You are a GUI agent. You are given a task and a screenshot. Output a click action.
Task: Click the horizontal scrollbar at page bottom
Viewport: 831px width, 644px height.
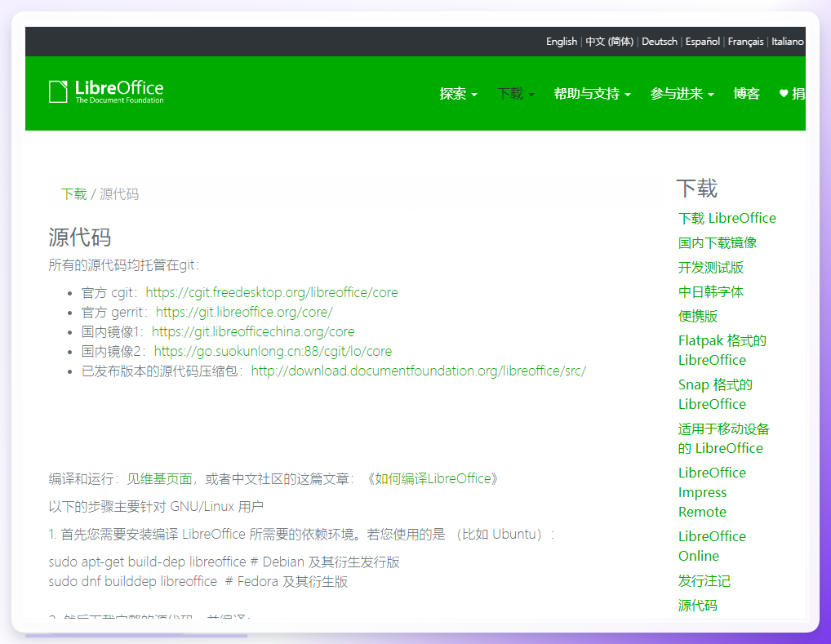136,636
